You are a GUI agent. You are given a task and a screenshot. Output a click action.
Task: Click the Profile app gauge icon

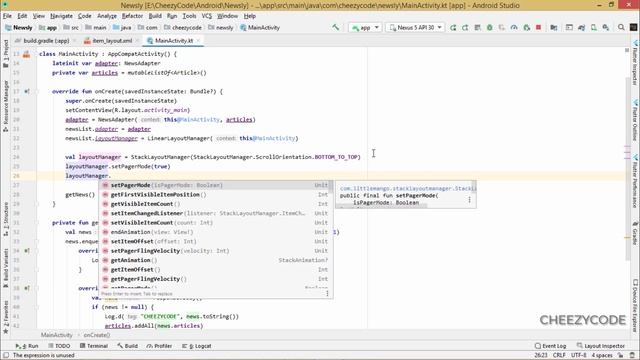pos(514,27)
